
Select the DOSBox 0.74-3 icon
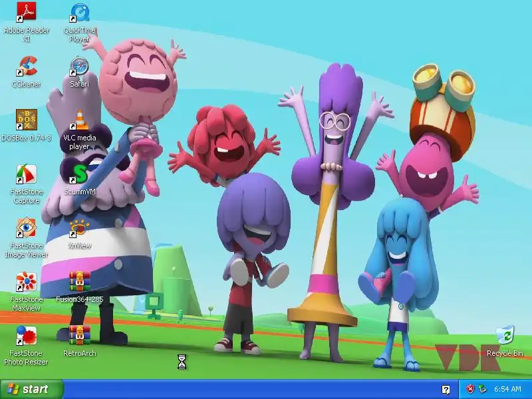coord(27,120)
